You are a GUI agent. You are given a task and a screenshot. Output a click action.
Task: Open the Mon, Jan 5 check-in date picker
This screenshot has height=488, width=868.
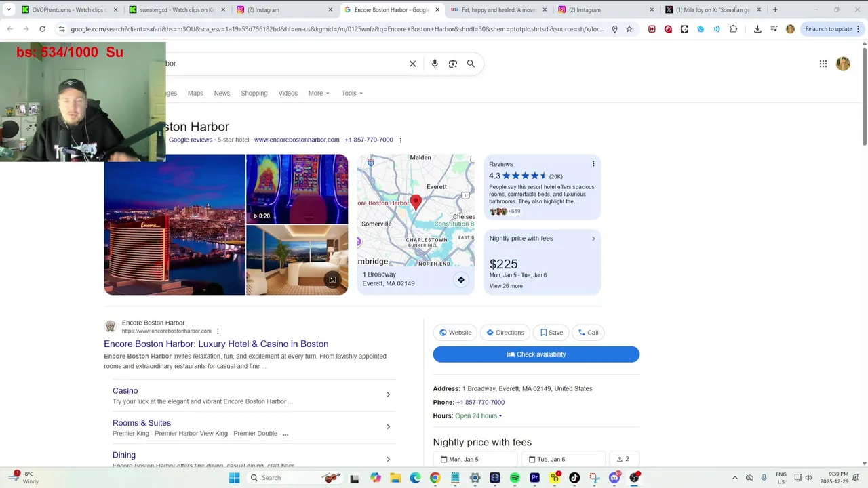click(x=475, y=459)
